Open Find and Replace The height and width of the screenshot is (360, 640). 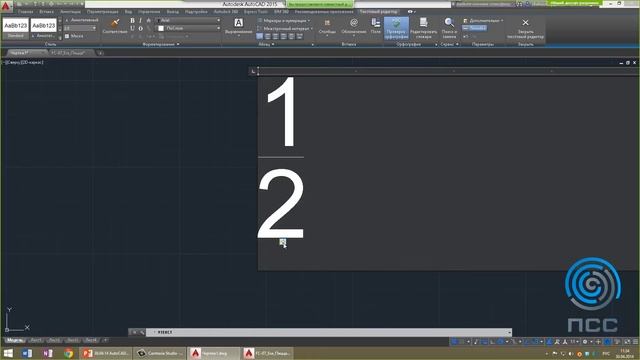click(449, 28)
